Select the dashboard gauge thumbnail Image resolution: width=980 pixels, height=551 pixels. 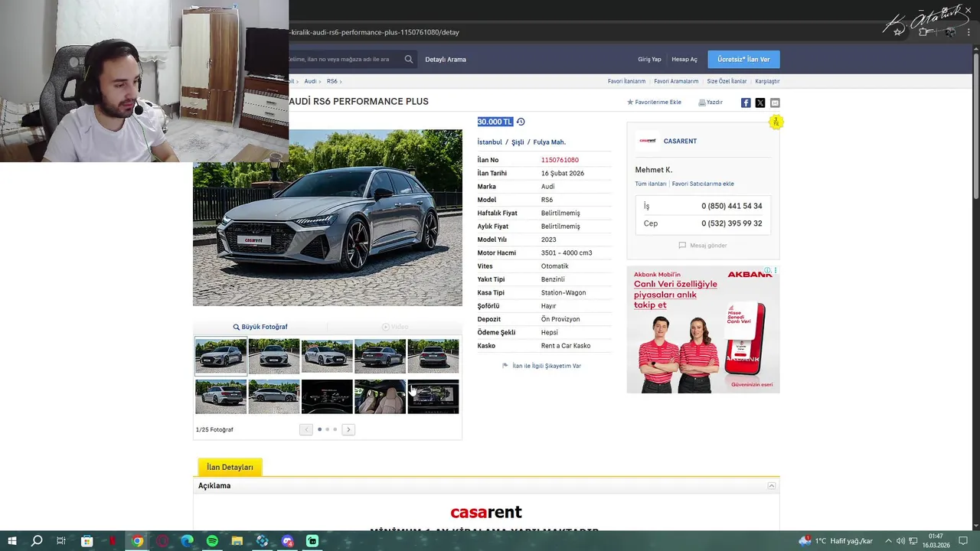click(327, 396)
